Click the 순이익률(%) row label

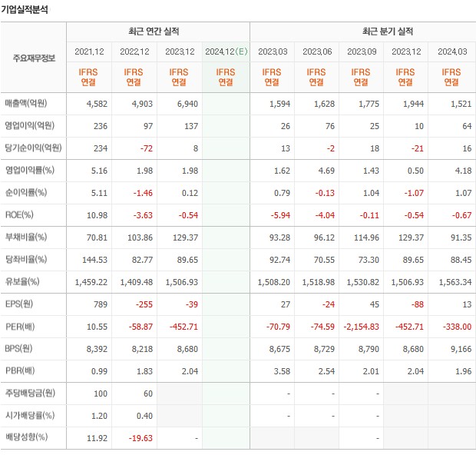(26, 192)
